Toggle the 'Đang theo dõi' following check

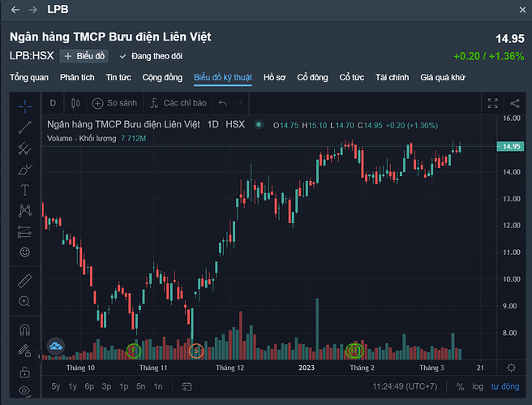coord(150,56)
